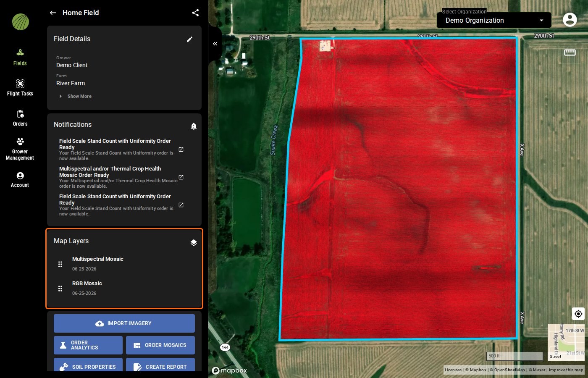Open the first Field Scale Stand Count notification link

pos(181,150)
